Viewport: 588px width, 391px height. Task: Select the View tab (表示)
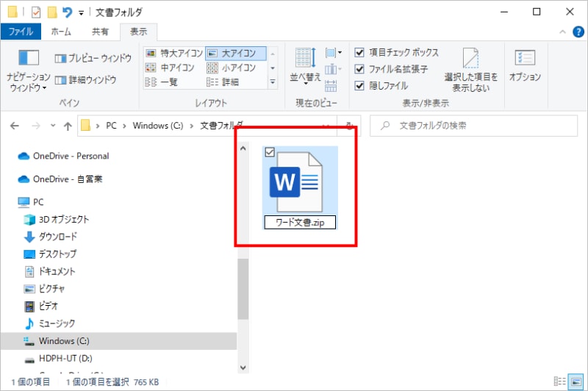click(x=138, y=32)
